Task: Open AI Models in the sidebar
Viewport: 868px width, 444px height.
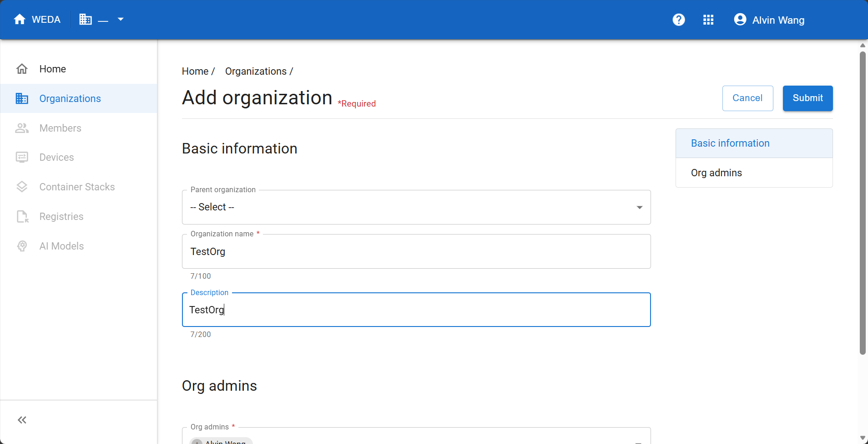Action: click(x=79, y=246)
